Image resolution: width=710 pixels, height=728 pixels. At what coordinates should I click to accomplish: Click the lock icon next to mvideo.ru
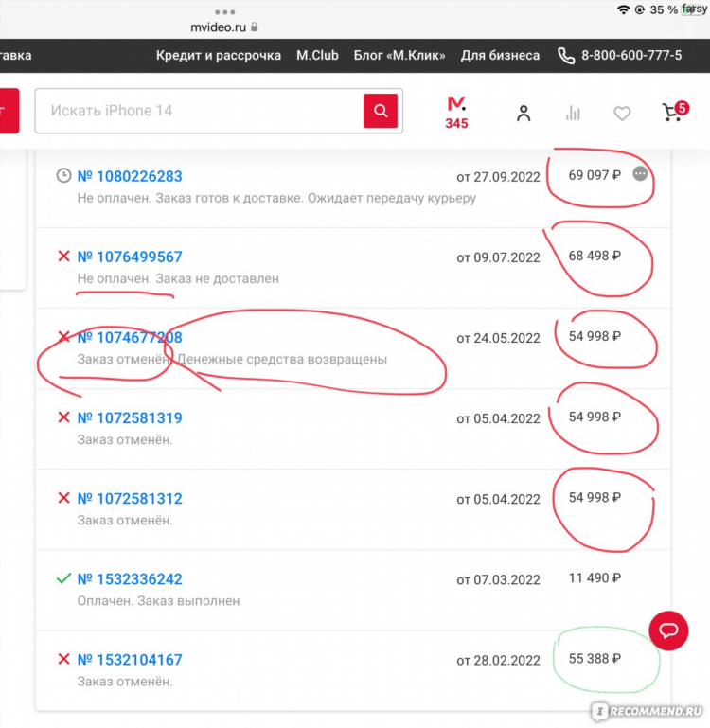click(254, 27)
